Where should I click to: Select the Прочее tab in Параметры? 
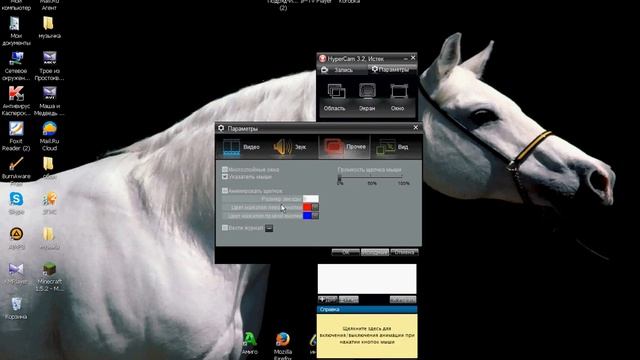tap(344, 147)
